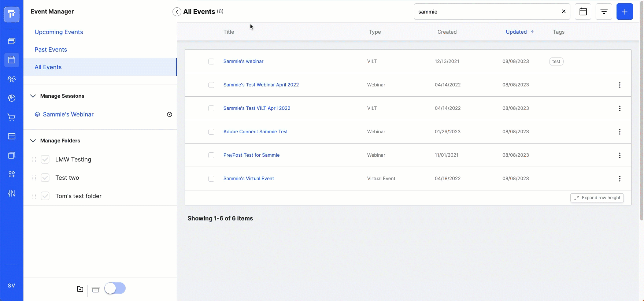Open settings sliders sidebar icon

tap(12, 193)
